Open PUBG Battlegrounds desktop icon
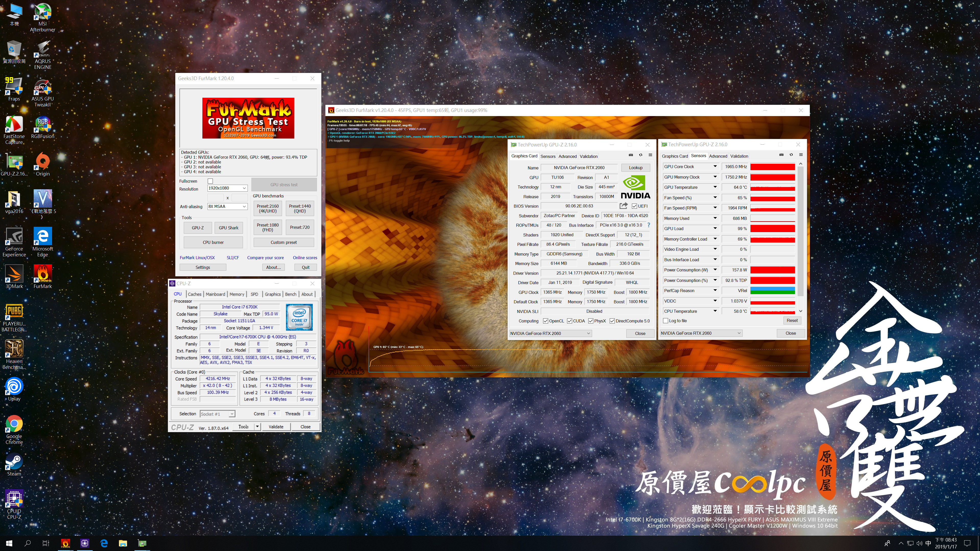 click(x=14, y=318)
